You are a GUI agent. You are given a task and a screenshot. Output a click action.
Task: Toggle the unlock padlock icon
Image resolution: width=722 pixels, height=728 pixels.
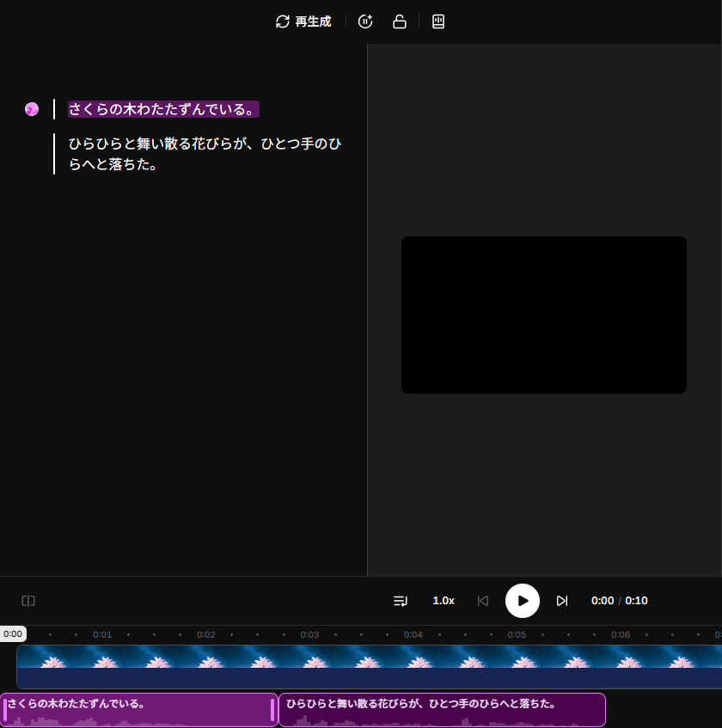(x=400, y=21)
